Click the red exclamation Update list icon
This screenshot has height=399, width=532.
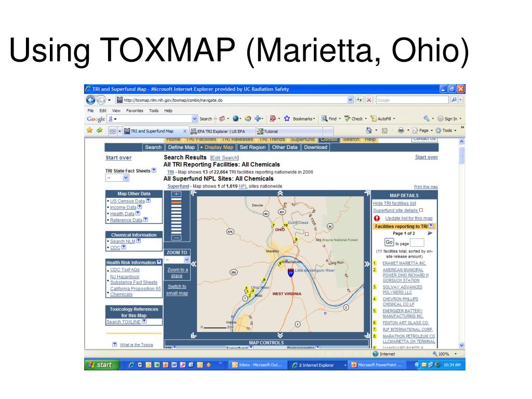coord(377,218)
